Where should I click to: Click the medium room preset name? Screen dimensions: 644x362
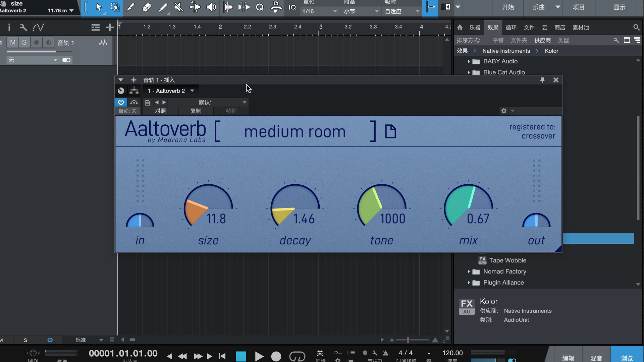pyautogui.click(x=295, y=132)
